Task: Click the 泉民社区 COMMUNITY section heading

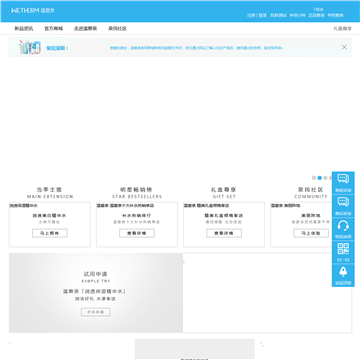Action: coord(311,193)
